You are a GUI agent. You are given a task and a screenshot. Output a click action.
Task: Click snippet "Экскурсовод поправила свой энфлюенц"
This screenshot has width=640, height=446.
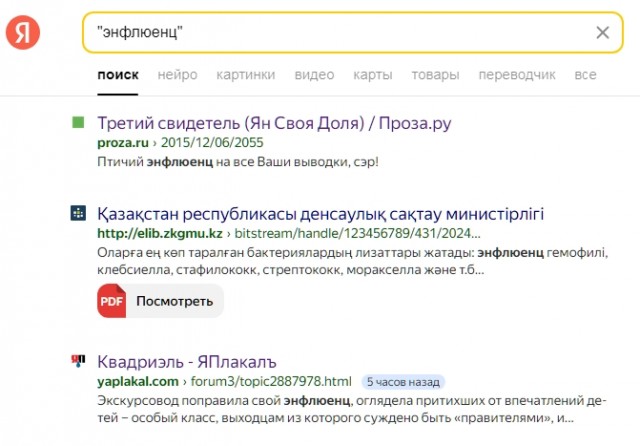tap(352, 409)
